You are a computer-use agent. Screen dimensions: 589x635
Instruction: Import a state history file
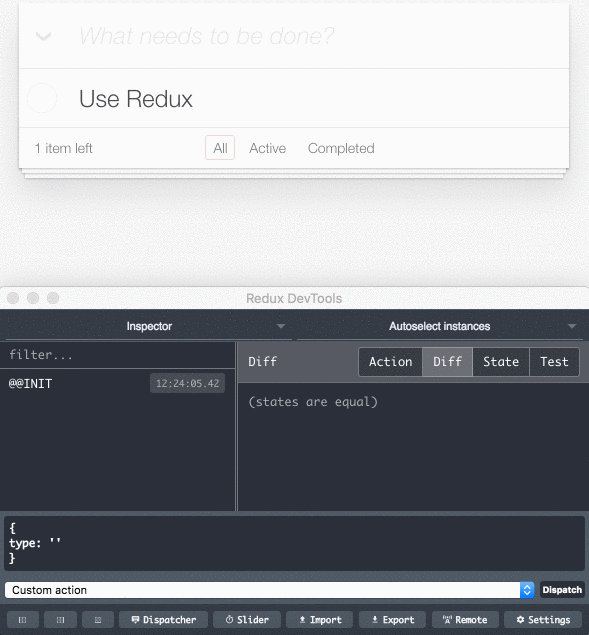tap(320, 620)
